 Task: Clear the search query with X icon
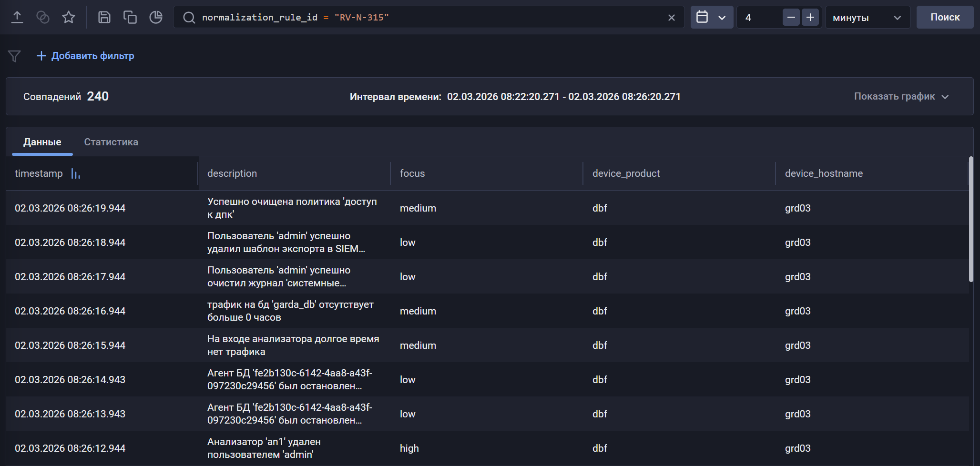pos(671,18)
